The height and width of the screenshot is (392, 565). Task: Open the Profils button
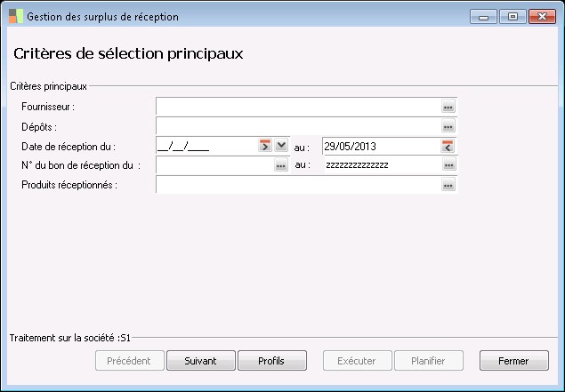[x=271, y=361]
